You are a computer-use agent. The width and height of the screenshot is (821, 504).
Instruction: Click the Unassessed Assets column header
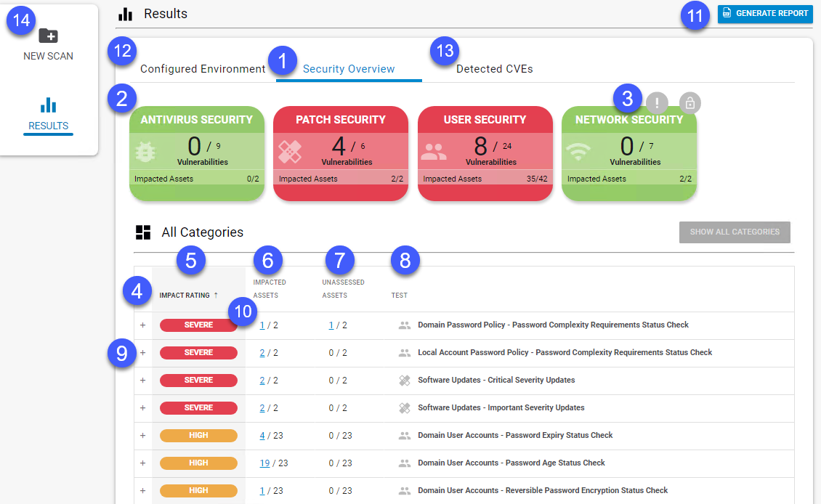pyautogui.click(x=343, y=289)
